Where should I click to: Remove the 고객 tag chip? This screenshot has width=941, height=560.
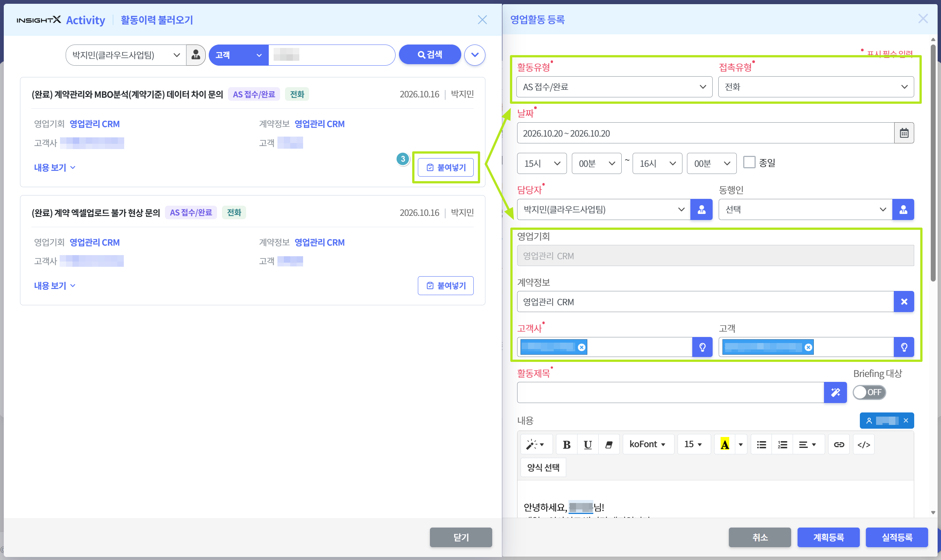pyautogui.click(x=808, y=347)
